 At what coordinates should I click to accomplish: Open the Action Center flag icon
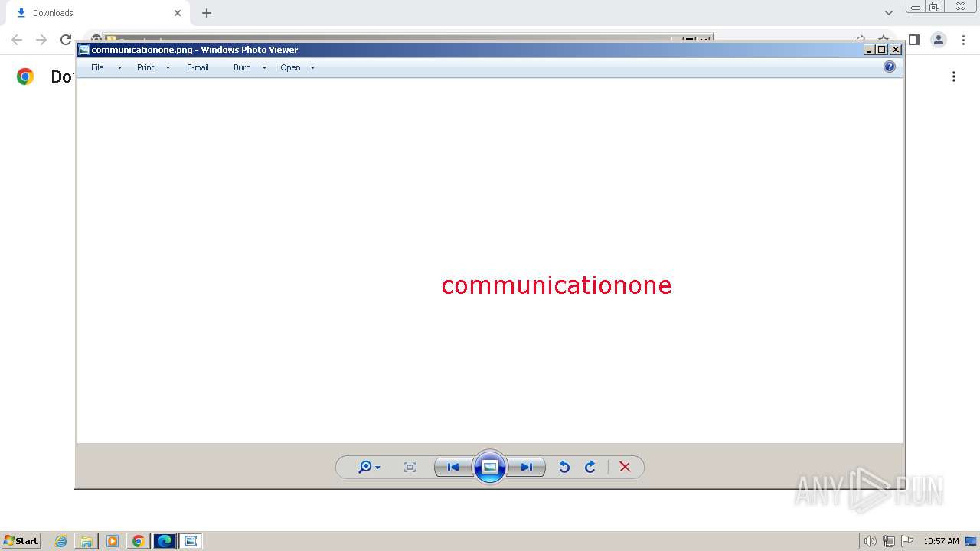[907, 541]
